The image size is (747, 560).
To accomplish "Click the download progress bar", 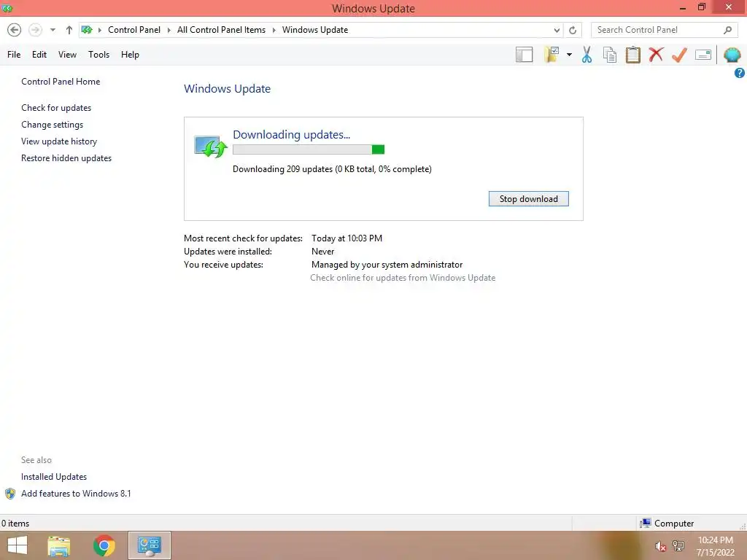I will (309, 149).
